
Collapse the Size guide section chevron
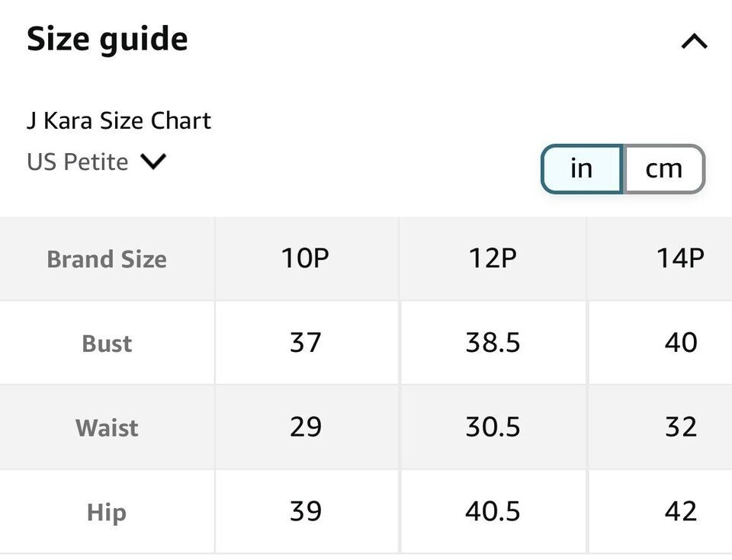pos(694,42)
